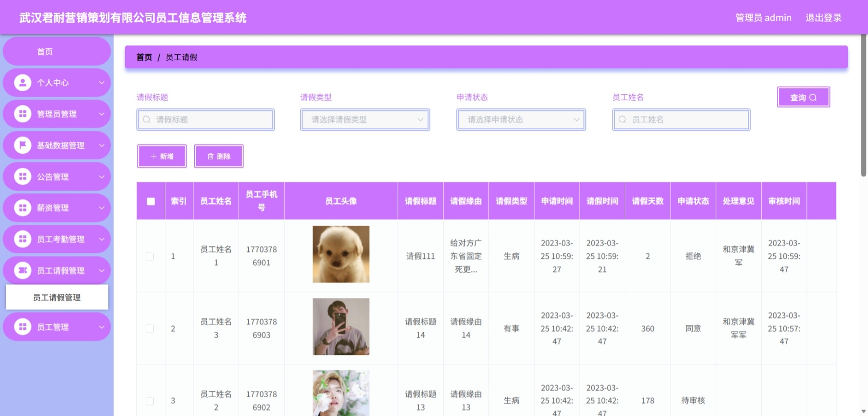The width and height of the screenshot is (868, 416).
Task: Check the row 3 checkbox for 员工姓名2
Action: click(150, 401)
